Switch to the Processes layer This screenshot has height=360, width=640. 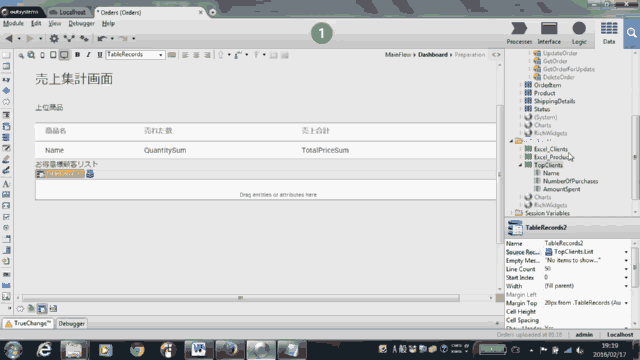tap(519, 33)
